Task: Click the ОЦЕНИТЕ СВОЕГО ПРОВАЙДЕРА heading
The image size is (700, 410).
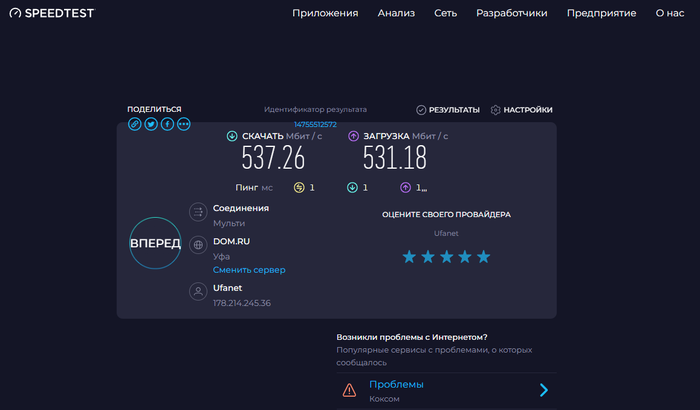Action: point(446,214)
